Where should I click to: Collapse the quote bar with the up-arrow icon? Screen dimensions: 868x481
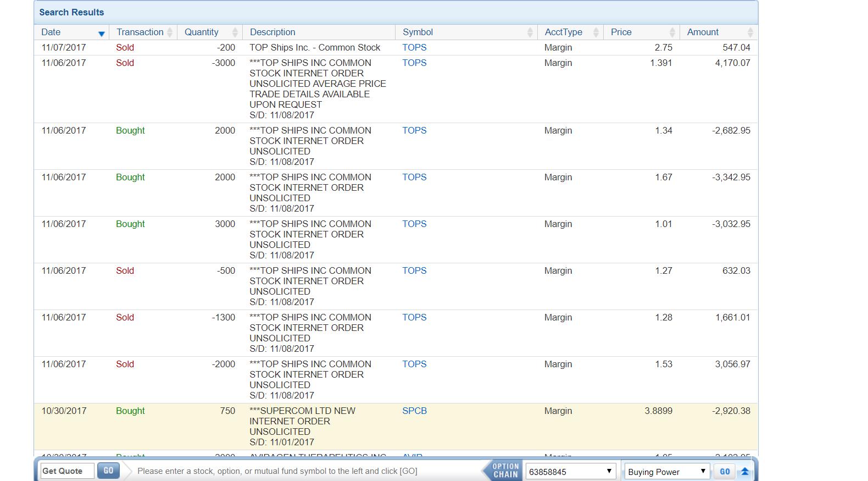(x=745, y=471)
